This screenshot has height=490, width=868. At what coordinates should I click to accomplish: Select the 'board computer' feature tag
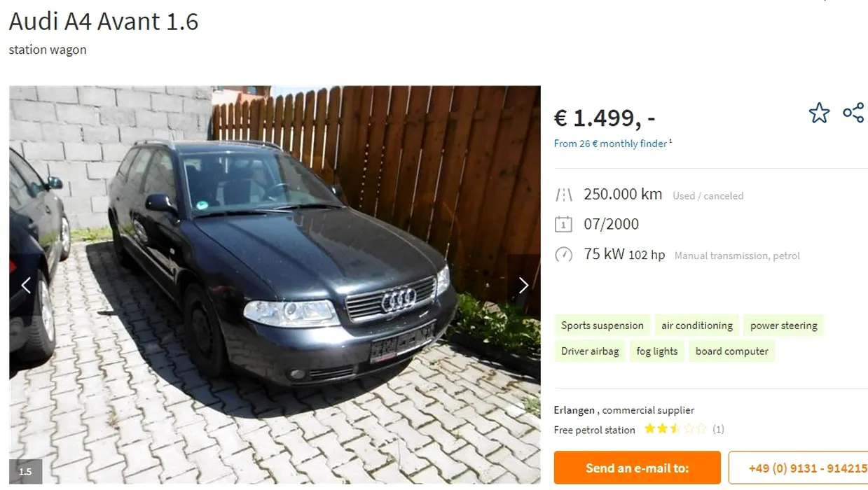click(731, 351)
